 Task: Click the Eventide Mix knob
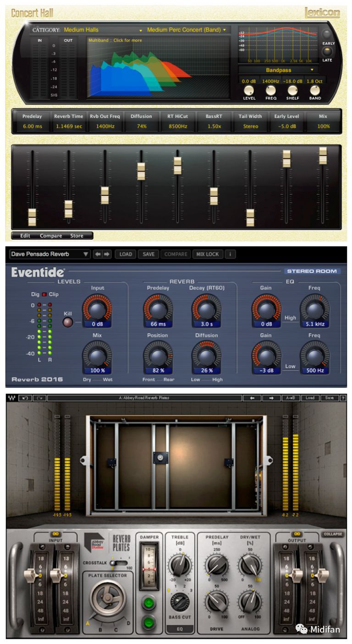[97, 357]
